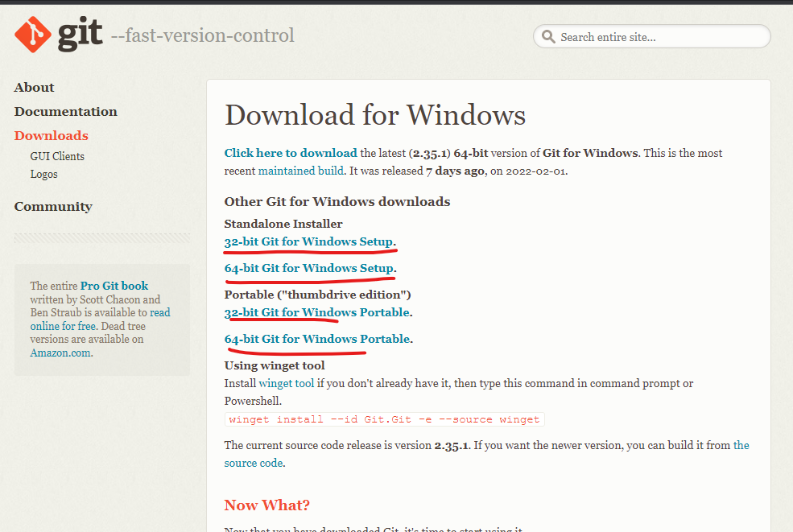The width and height of the screenshot is (793, 532).
Task: Click the 'Click here to download' link
Action: click(291, 153)
